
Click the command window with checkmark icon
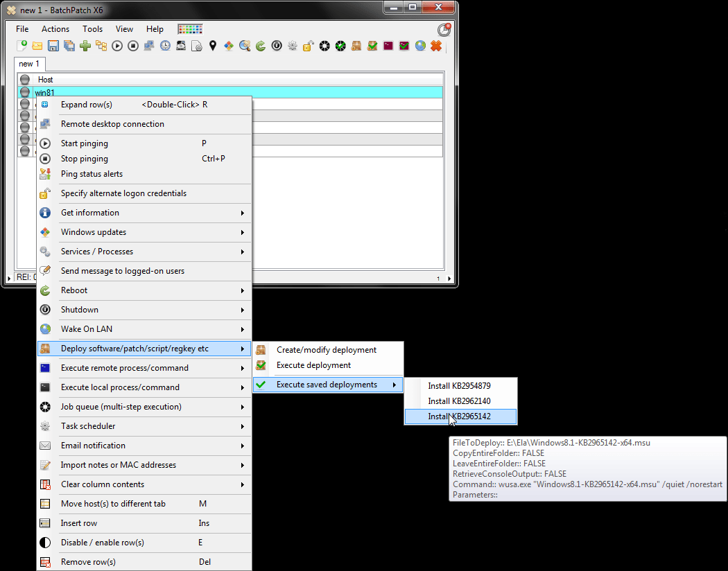pyautogui.click(x=404, y=46)
